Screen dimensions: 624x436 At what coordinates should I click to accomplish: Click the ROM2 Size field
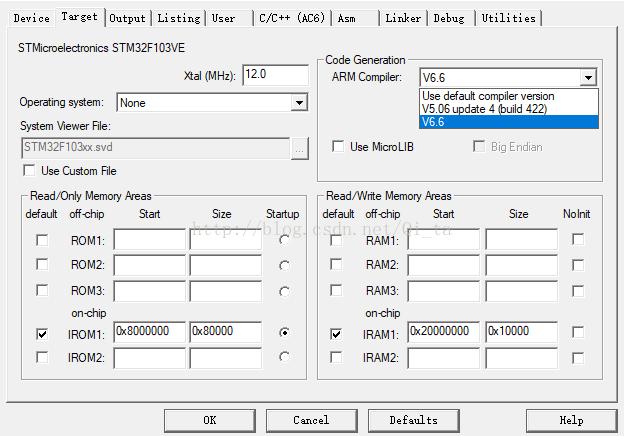pyautogui.click(x=226, y=266)
